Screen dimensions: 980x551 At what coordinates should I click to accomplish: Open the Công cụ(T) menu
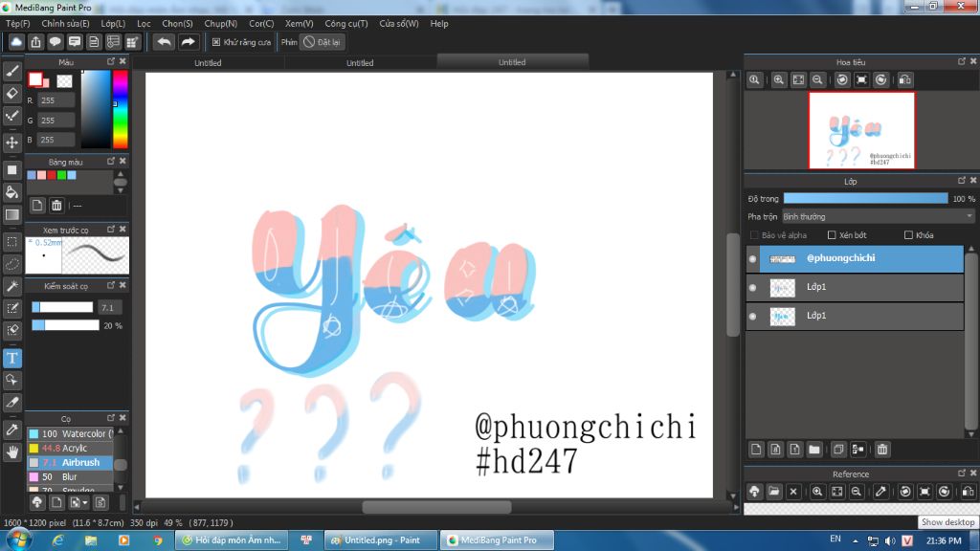tap(346, 24)
